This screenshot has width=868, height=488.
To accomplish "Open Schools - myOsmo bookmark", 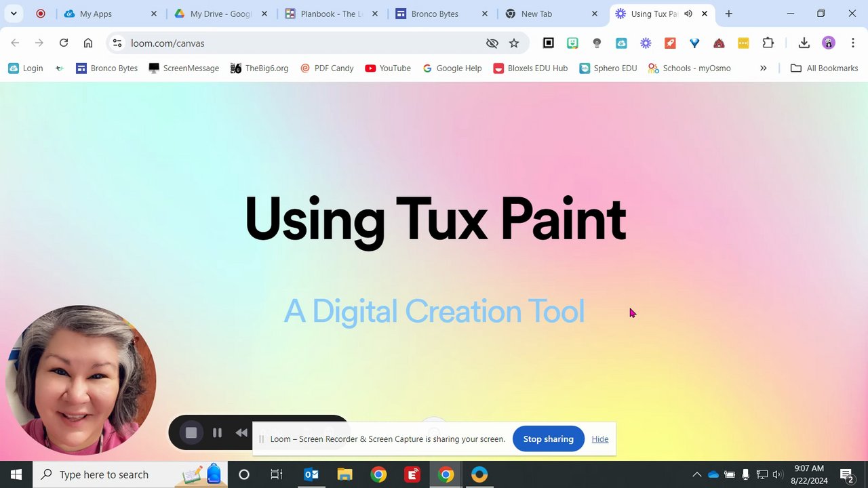I will pos(689,68).
